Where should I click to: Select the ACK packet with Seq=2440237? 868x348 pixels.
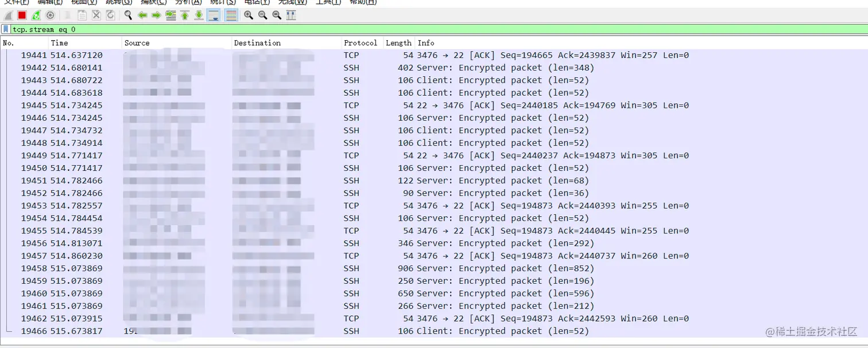pos(434,155)
